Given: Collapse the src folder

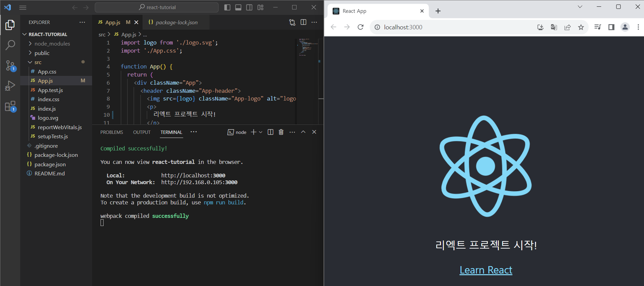Looking at the screenshot, I should [56, 62].
